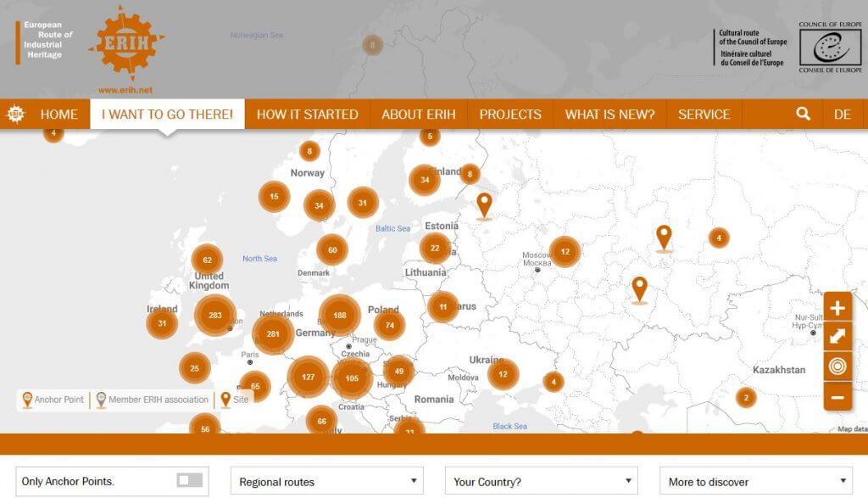The height and width of the screenshot is (498, 868).
Task: Open the Your Country? dropdown
Action: click(x=542, y=481)
